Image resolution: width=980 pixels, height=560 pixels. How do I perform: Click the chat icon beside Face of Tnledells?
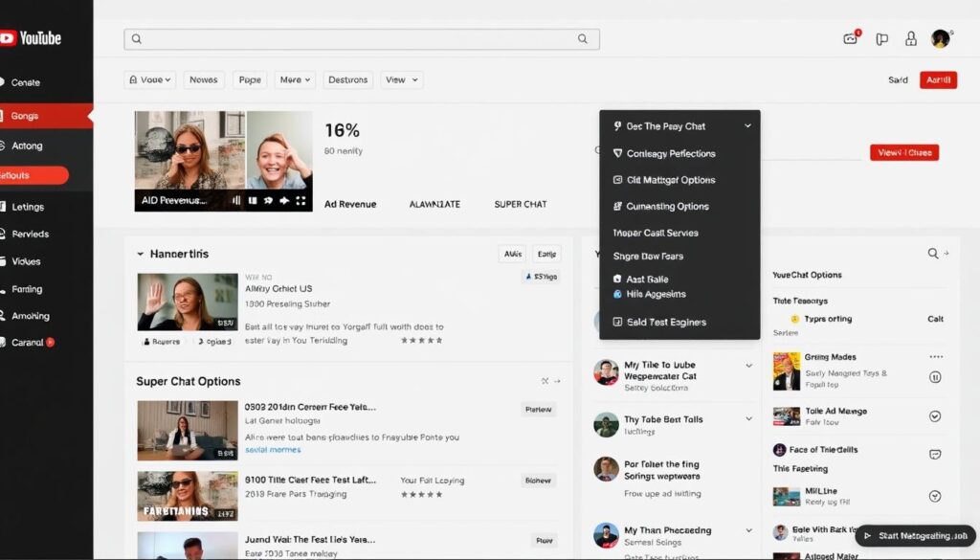click(935, 455)
